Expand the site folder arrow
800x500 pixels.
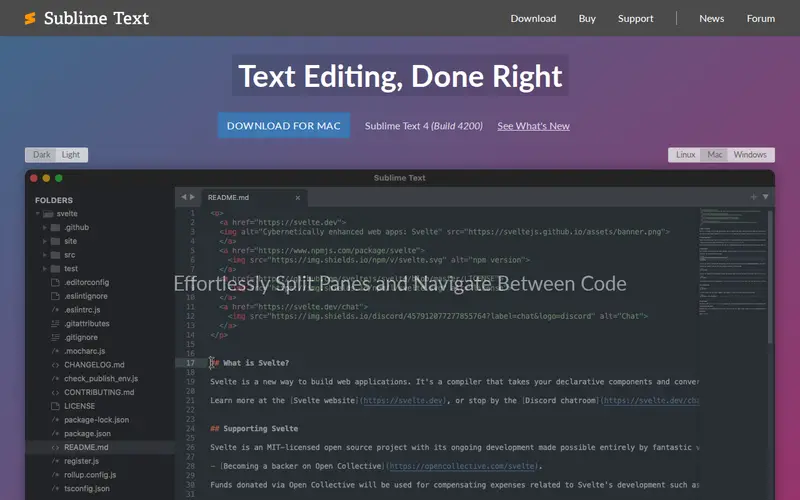coord(44,241)
